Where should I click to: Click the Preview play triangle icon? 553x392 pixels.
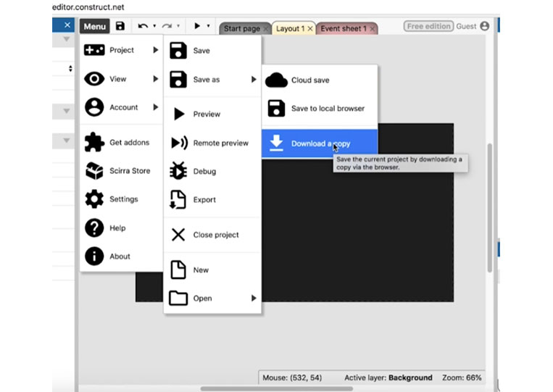[x=179, y=114]
